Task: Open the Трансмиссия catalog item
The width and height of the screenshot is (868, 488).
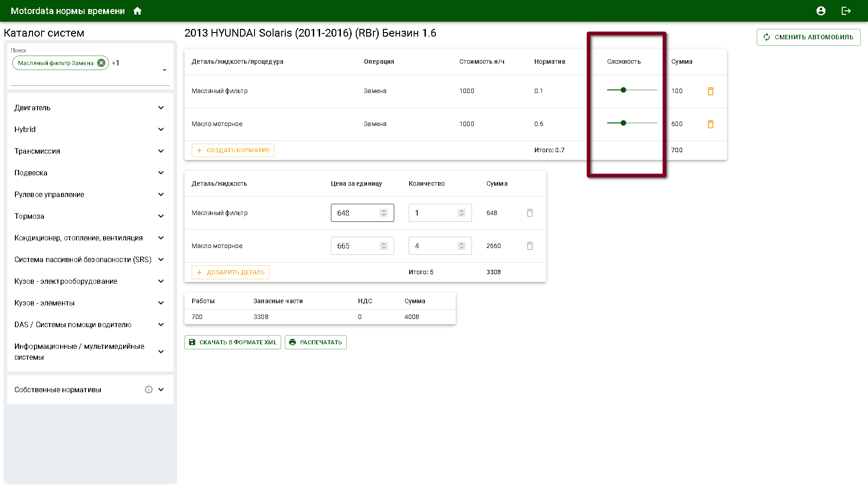Action: click(37, 151)
